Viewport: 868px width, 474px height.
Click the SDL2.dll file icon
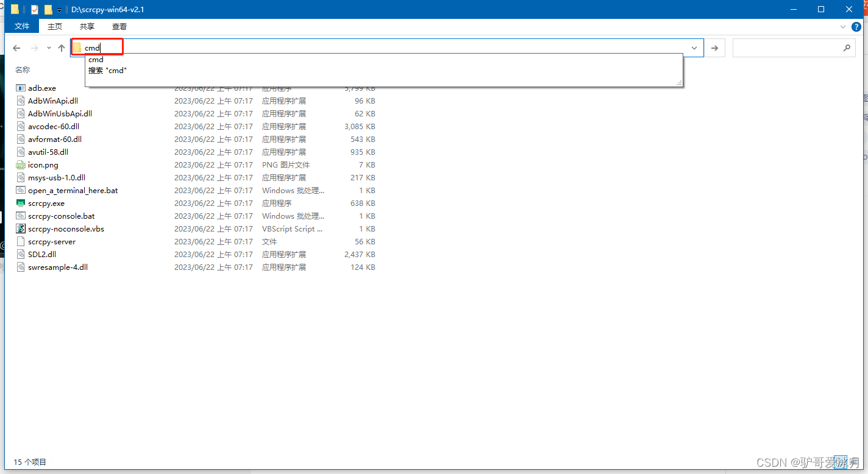pyautogui.click(x=21, y=255)
